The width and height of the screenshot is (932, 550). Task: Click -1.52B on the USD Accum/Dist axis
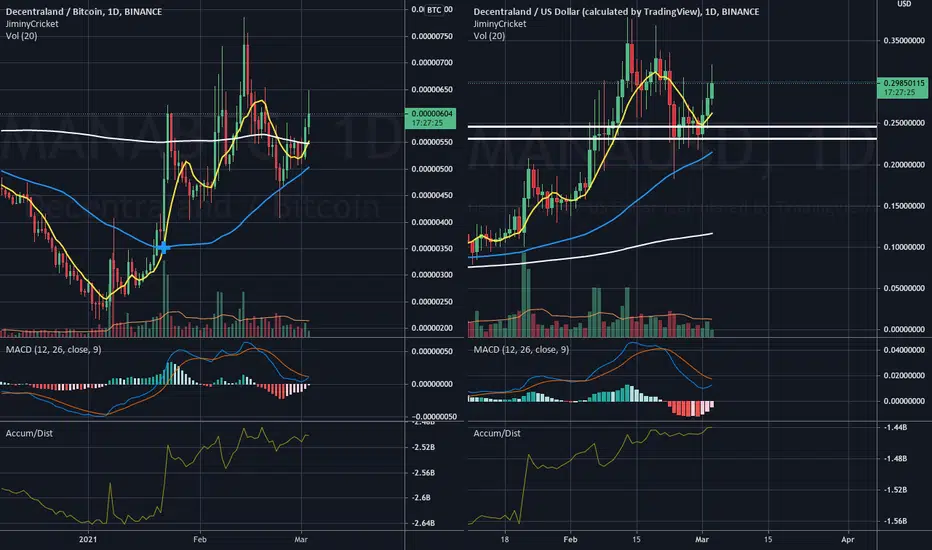point(895,490)
